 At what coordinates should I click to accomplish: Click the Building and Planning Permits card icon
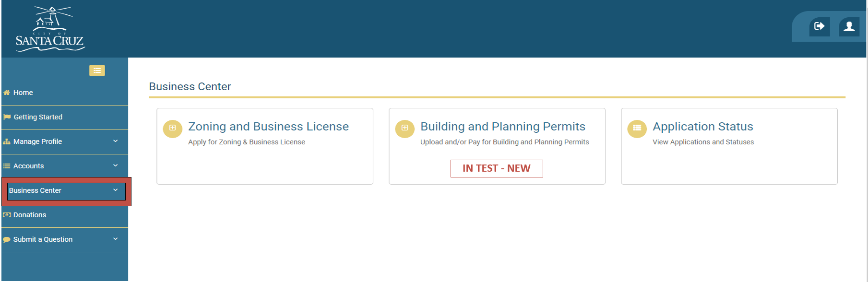[404, 129]
